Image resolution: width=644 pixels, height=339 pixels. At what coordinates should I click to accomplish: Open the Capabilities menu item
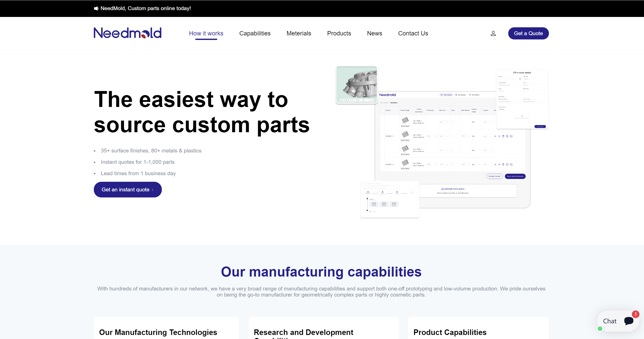point(255,33)
